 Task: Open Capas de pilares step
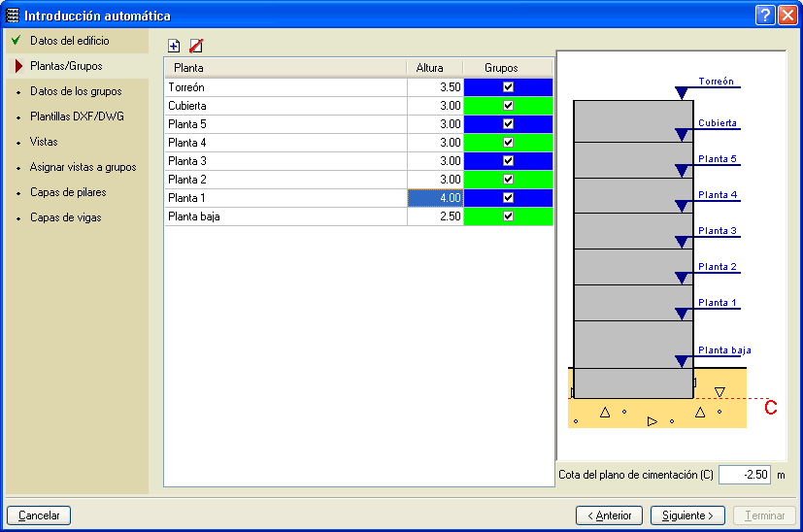68,192
